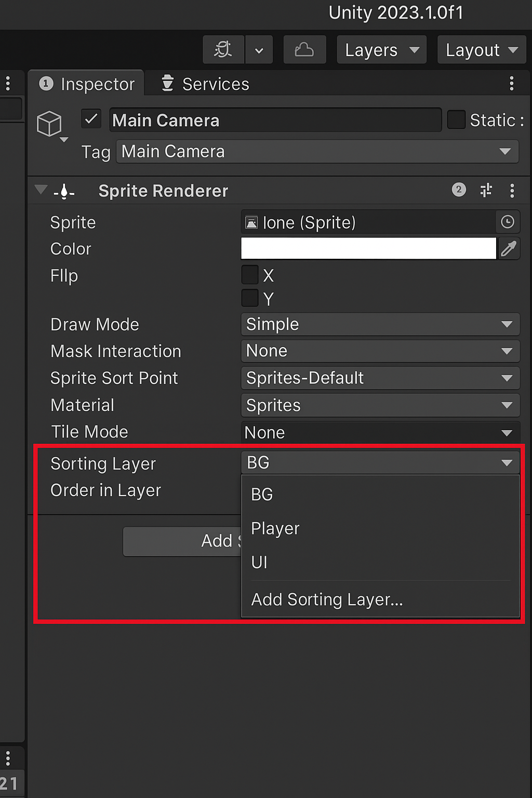The image size is (532, 798).
Task: Toggle the Main Camera enabled checkbox
Action: click(91, 119)
